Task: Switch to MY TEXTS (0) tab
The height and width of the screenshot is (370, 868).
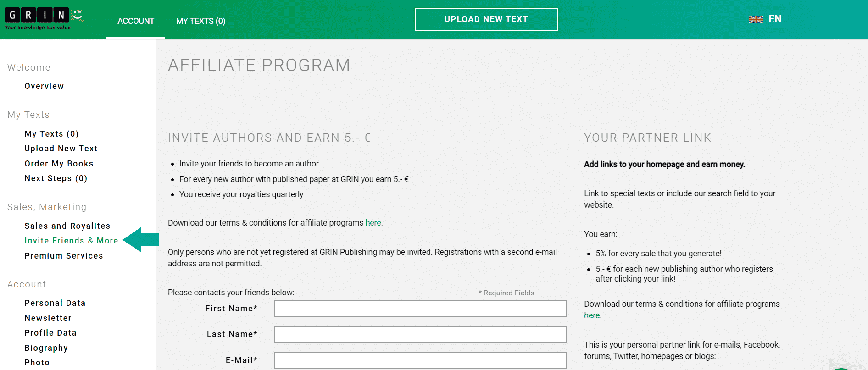Action: (x=200, y=21)
